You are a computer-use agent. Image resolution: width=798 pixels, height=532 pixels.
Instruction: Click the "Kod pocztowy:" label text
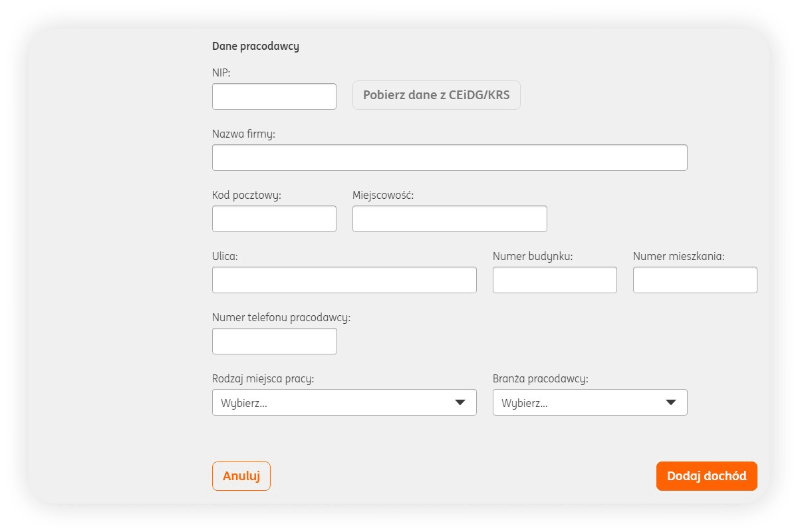247,196
